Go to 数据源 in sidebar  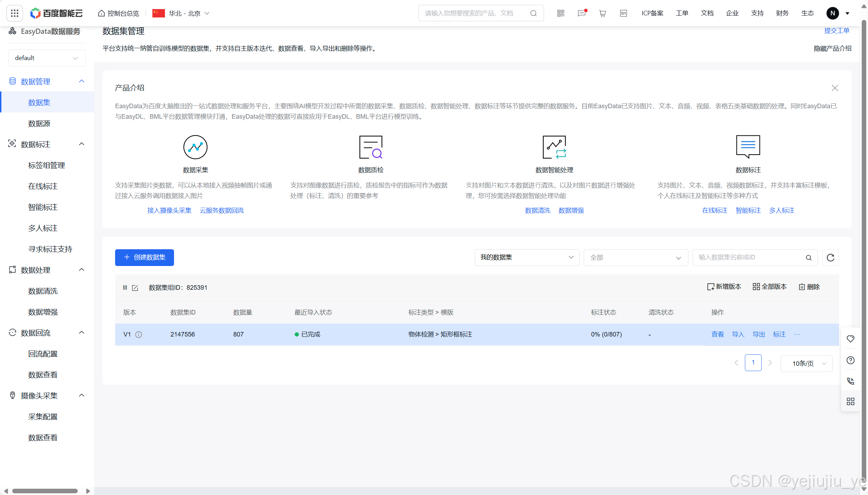[39, 124]
